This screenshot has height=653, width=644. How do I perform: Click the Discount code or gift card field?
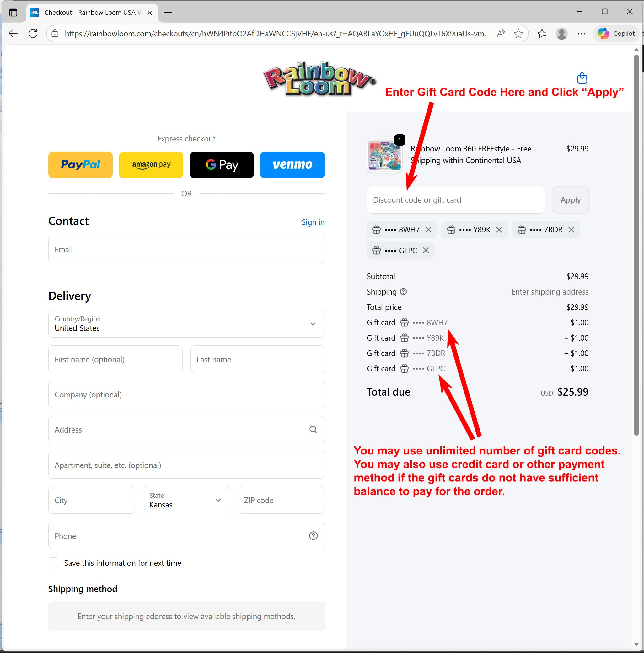(x=456, y=200)
